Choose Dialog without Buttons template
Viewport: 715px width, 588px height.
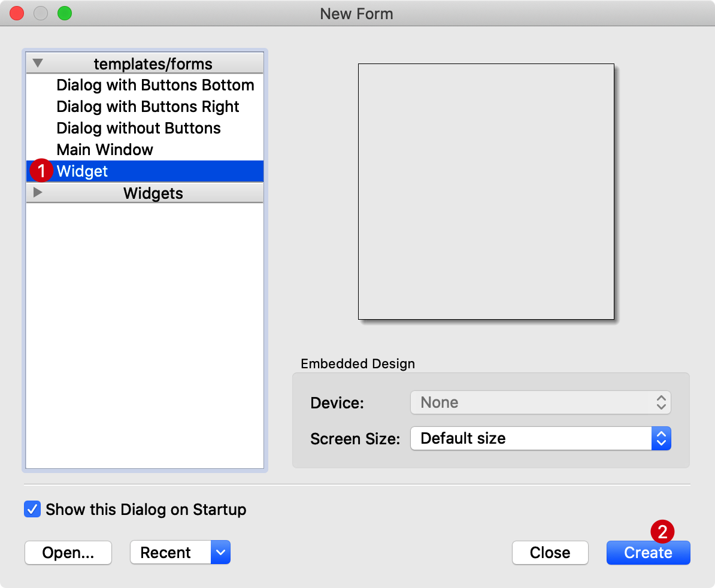point(138,128)
